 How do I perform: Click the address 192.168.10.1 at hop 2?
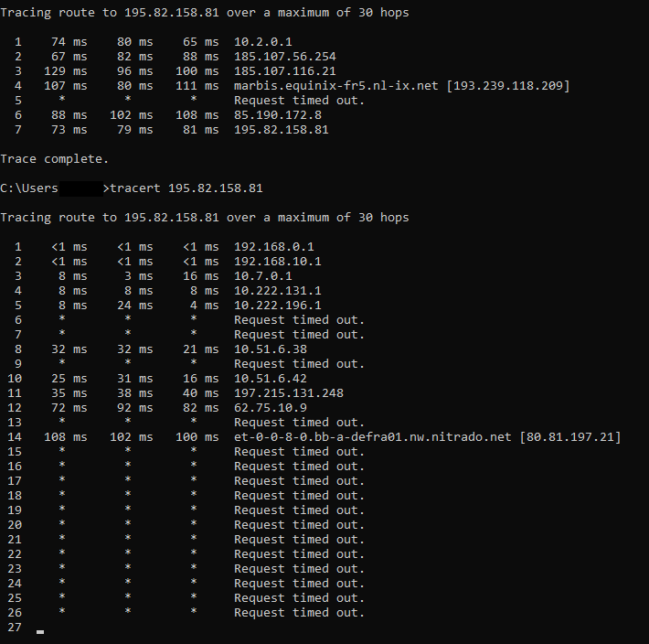click(x=278, y=262)
